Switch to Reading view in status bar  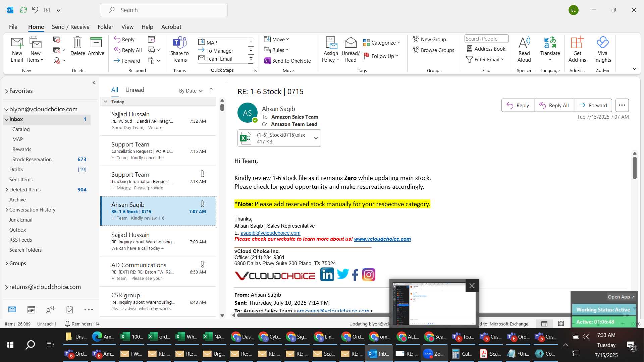pyautogui.click(x=561, y=323)
